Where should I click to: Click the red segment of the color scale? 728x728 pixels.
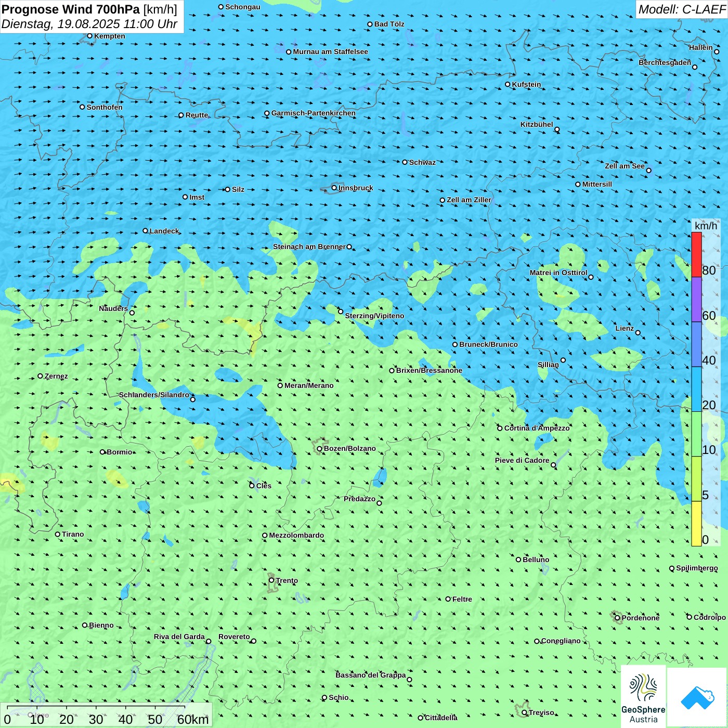point(696,254)
